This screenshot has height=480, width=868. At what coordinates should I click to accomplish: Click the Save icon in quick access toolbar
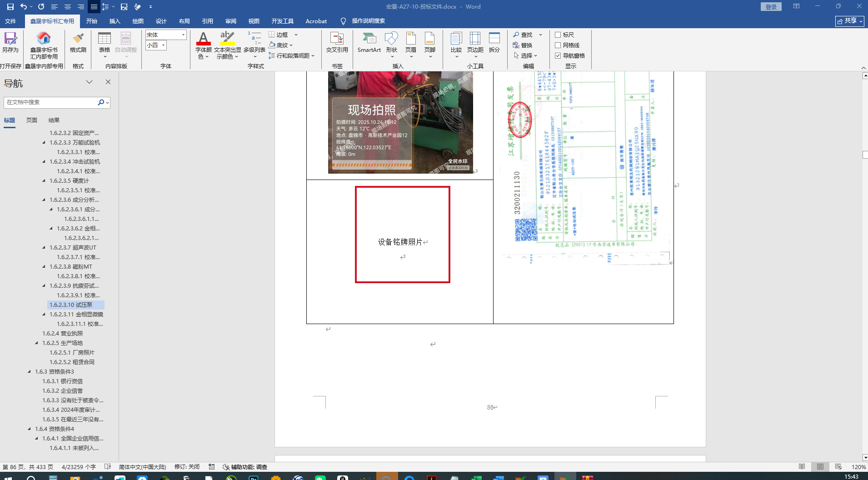(10, 7)
